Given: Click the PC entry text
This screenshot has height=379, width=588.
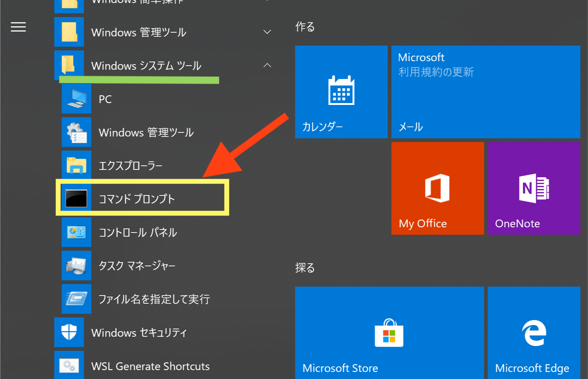Looking at the screenshot, I should (105, 99).
